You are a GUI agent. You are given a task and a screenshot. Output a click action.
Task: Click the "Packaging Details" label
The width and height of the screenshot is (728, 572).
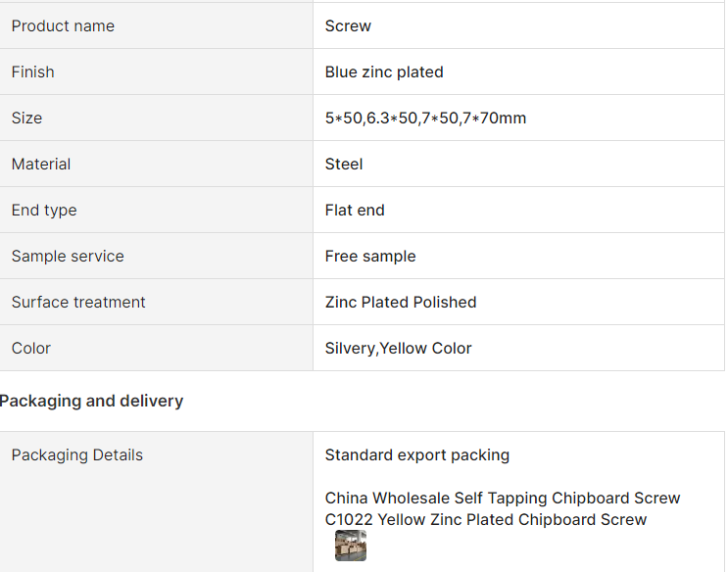(77, 455)
